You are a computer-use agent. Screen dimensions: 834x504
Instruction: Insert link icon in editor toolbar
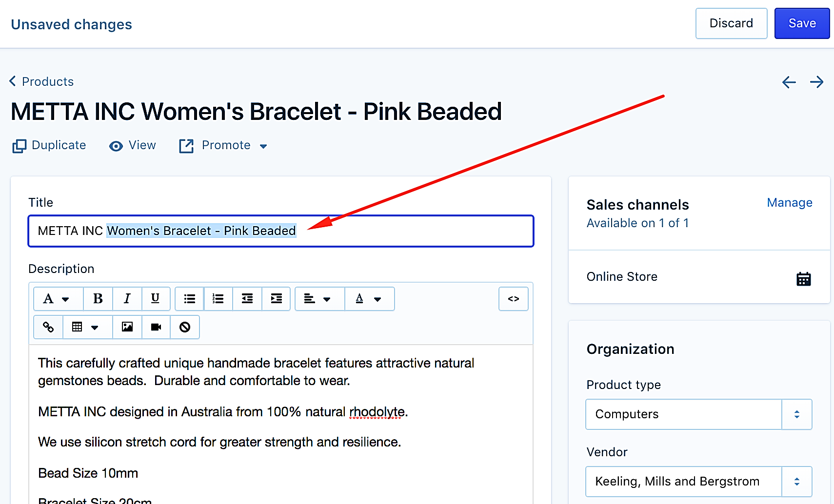(x=48, y=327)
